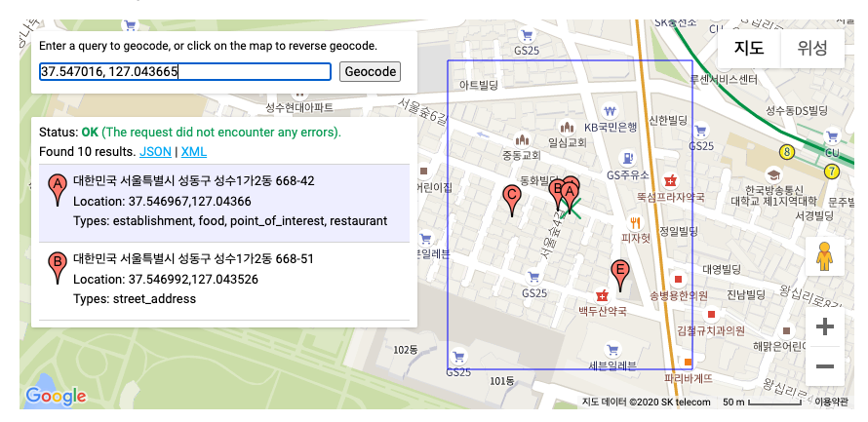Click marker C pin on the map
Screen dimensions: 868x422
tap(512, 200)
